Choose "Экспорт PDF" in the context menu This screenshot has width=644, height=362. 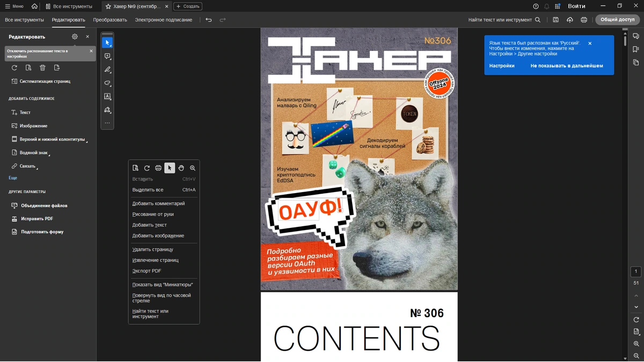(164, 271)
